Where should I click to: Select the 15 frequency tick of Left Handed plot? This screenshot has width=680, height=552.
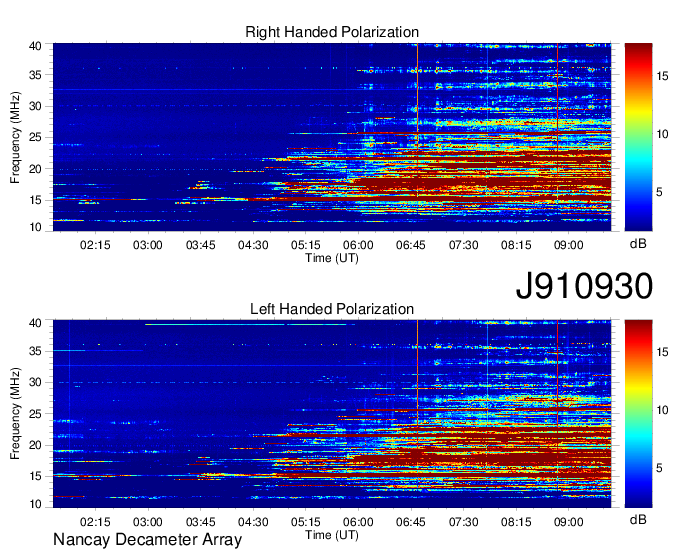coord(35,476)
